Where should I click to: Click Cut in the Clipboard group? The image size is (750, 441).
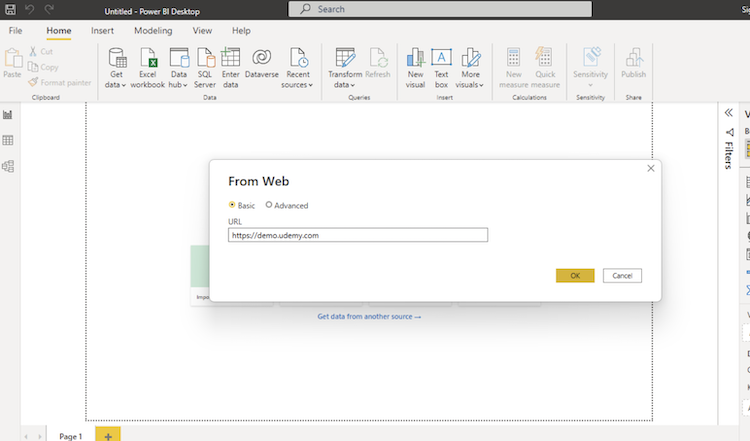(41, 51)
